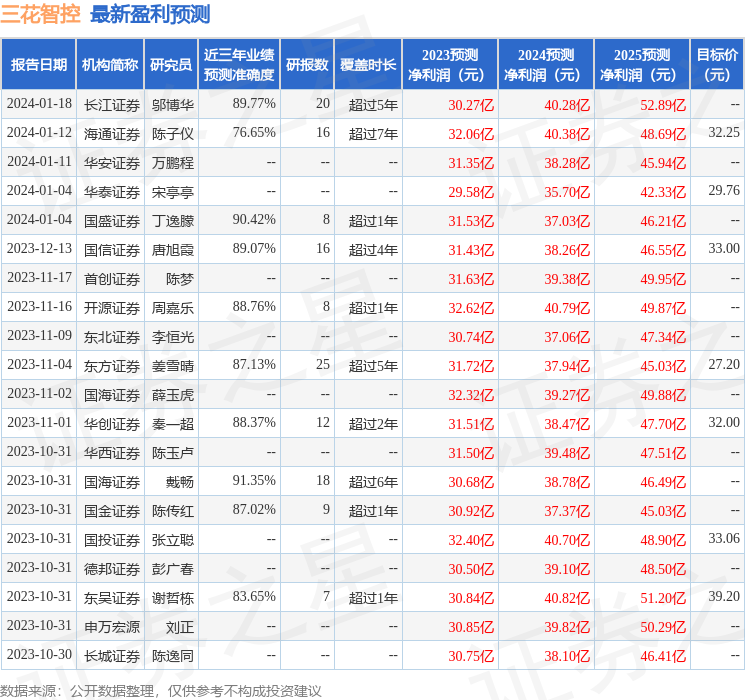
Task: Click the 2025预测净利润 column header
Action: click(x=642, y=65)
